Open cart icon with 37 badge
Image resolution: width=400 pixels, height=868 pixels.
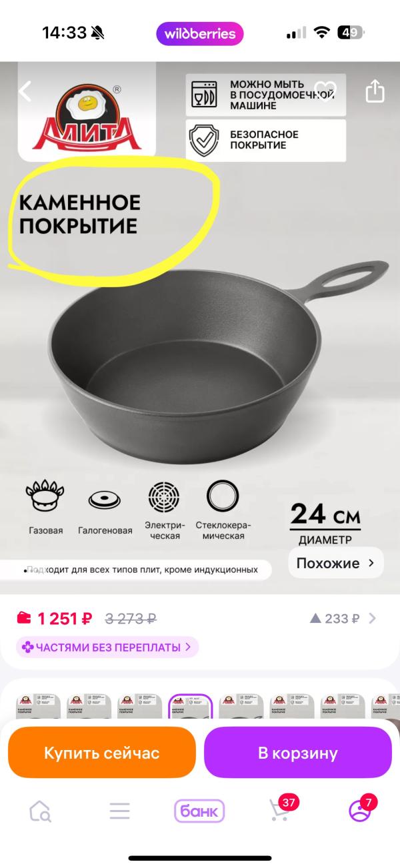280,809
